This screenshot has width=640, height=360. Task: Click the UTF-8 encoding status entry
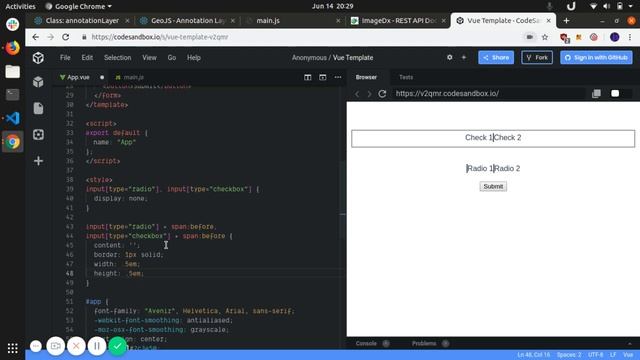point(596,355)
